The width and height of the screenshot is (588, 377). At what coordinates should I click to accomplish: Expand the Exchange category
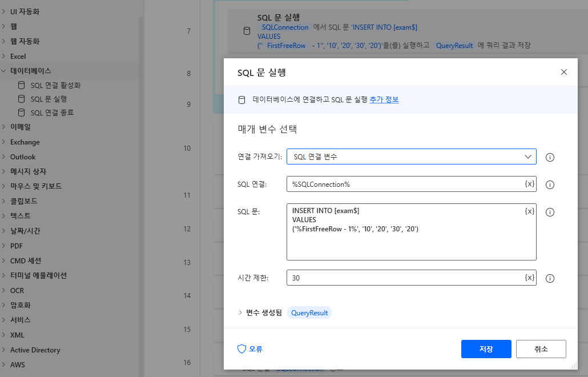pyautogui.click(x=4, y=142)
